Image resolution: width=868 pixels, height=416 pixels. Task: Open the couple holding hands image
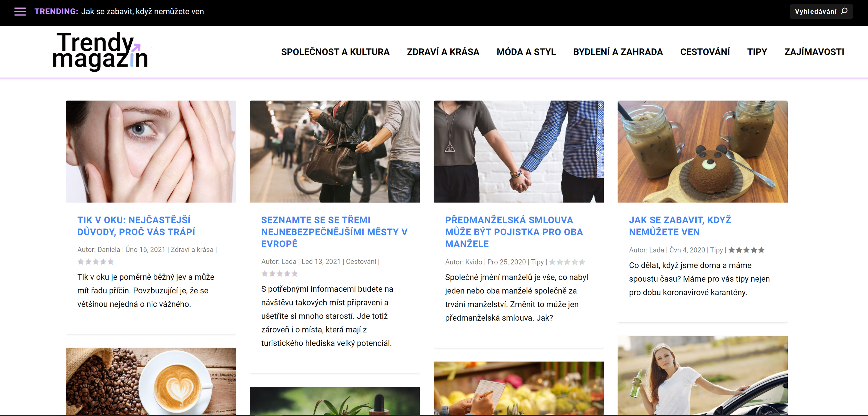519,151
